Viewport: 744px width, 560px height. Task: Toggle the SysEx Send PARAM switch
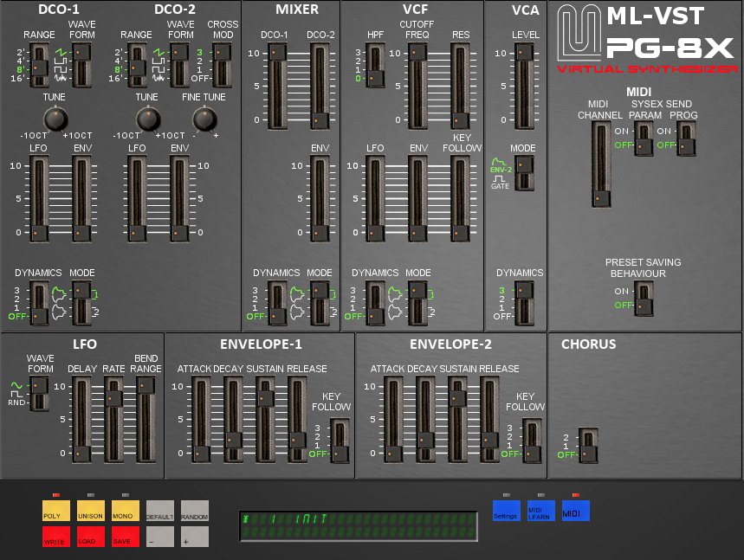click(x=644, y=139)
